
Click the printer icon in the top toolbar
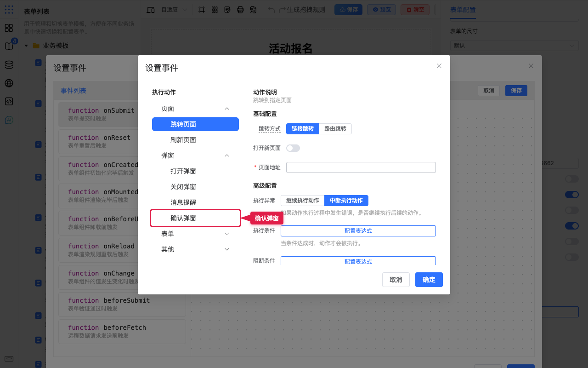point(240,10)
